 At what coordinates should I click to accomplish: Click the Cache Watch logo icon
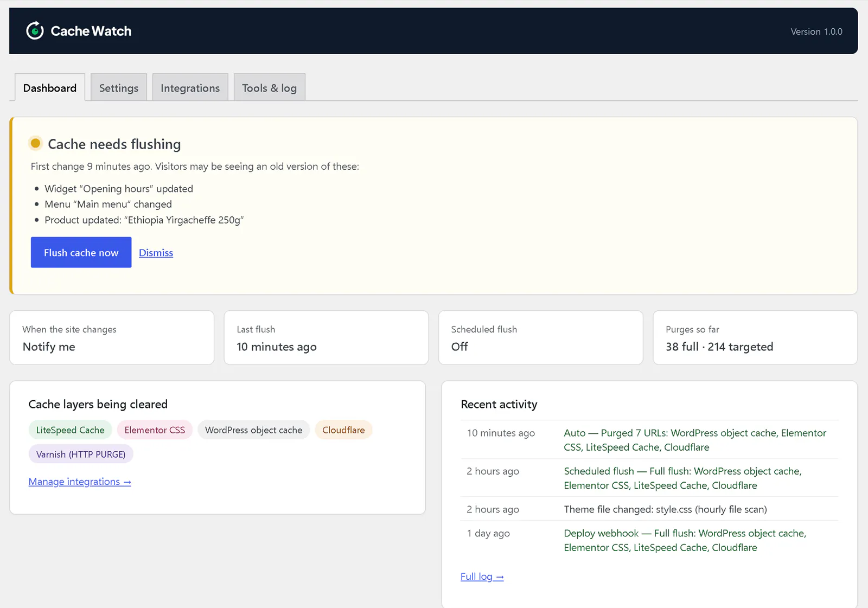pyautogui.click(x=35, y=31)
